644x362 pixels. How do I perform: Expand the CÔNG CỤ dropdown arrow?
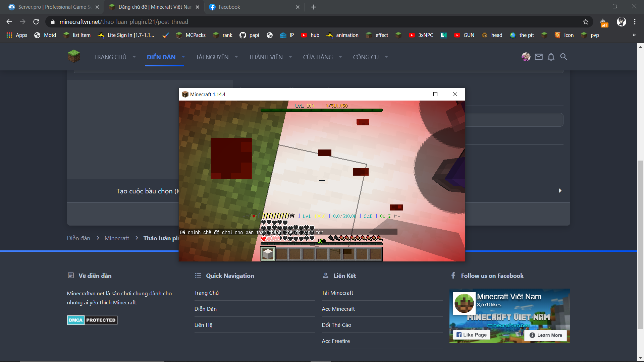tap(386, 57)
